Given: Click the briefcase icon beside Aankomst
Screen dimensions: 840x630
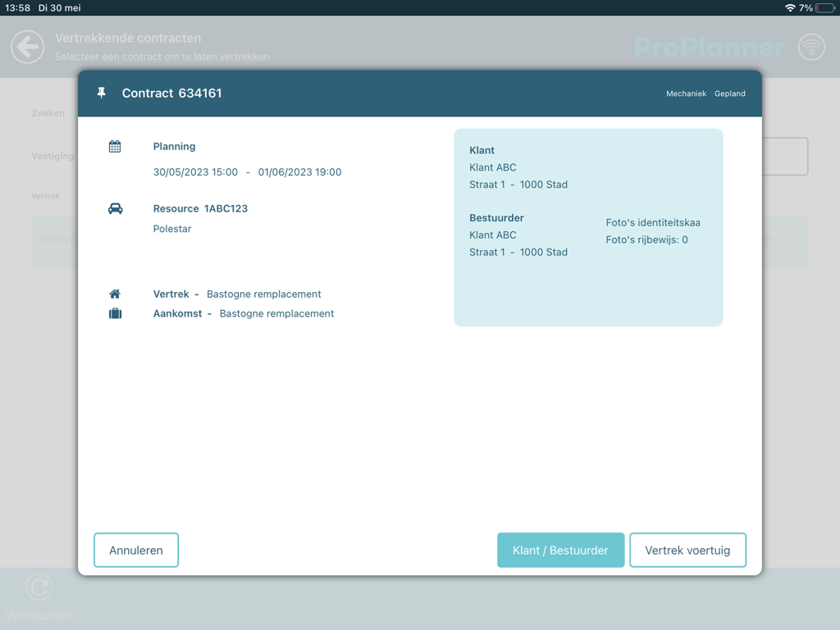Looking at the screenshot, I should pos(115,313).
